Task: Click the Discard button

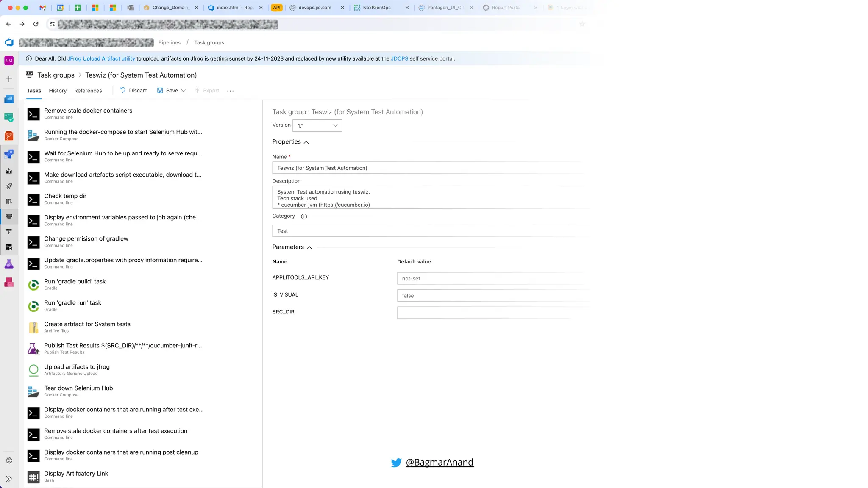Action: (x=134, y=91)
